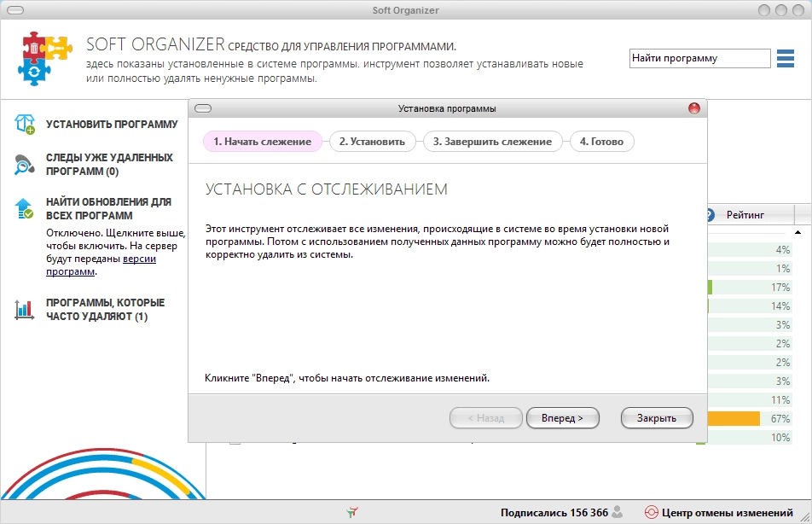Viewport: 812px width, 524px height.
Task: Click the Закрыть button
Action: click(657, 417)
